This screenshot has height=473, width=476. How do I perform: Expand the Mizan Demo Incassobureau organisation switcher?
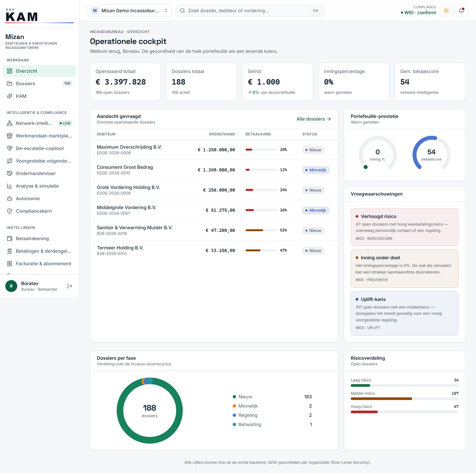[x=129, y=11]
